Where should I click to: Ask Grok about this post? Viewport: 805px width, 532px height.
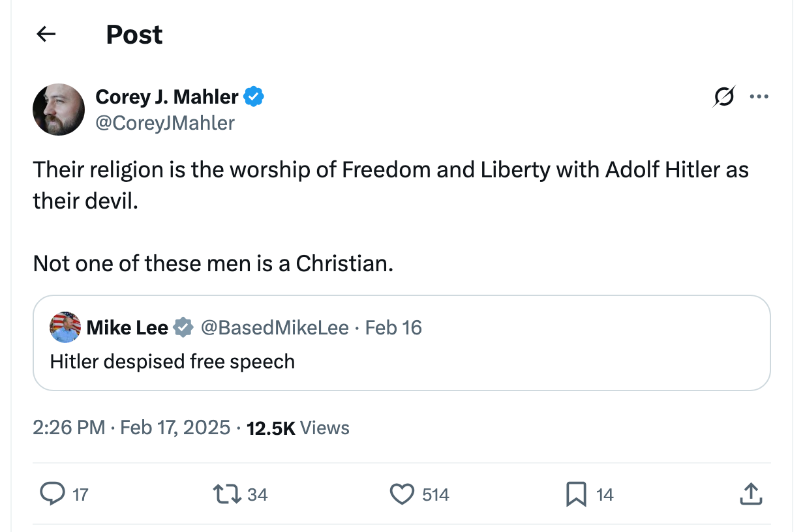[x=724, y=96]
